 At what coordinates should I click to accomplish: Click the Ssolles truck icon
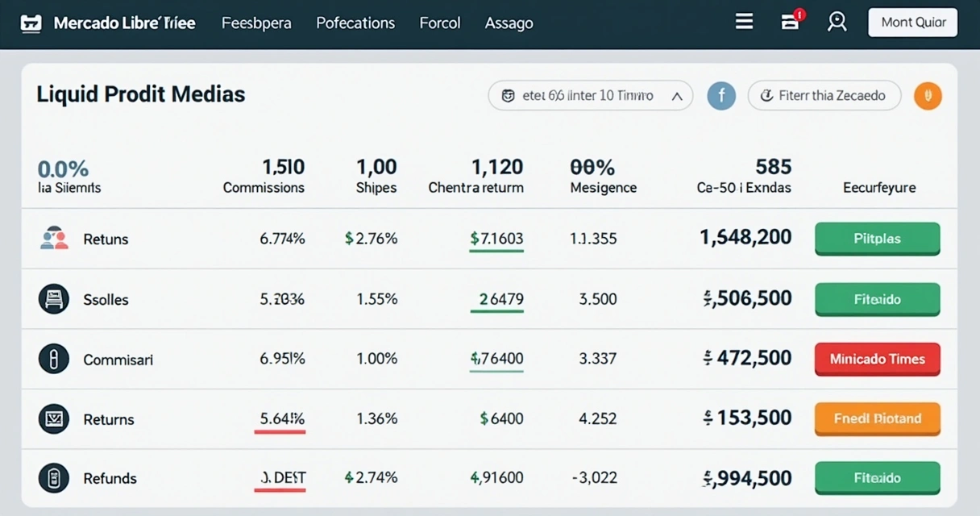(x=53, y=298)
